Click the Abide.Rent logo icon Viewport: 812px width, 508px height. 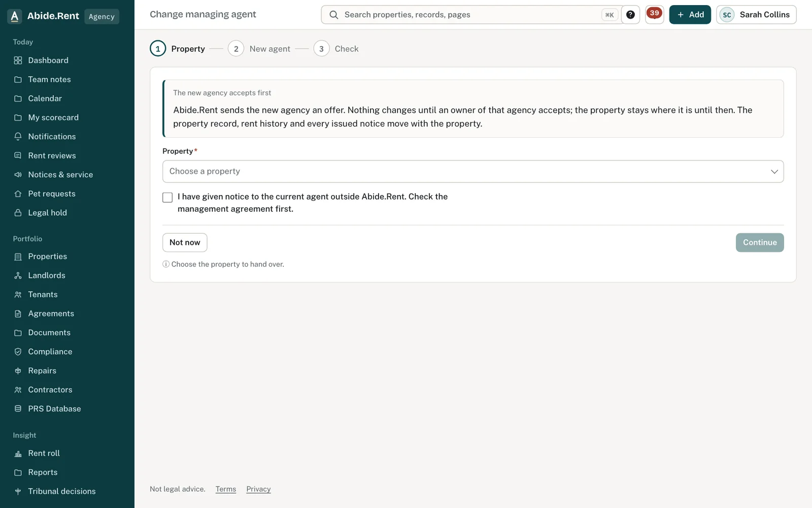coord(15,16)
